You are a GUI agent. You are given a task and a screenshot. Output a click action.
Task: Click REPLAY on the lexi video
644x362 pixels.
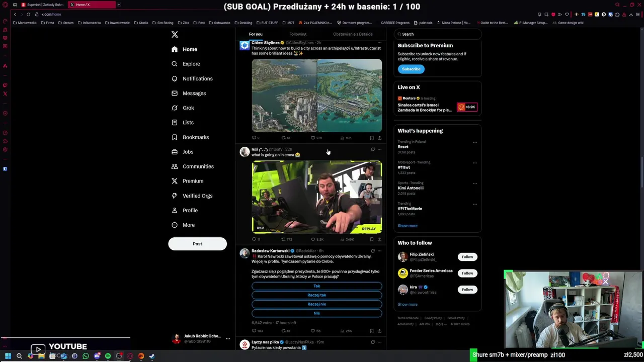point(369,229)
